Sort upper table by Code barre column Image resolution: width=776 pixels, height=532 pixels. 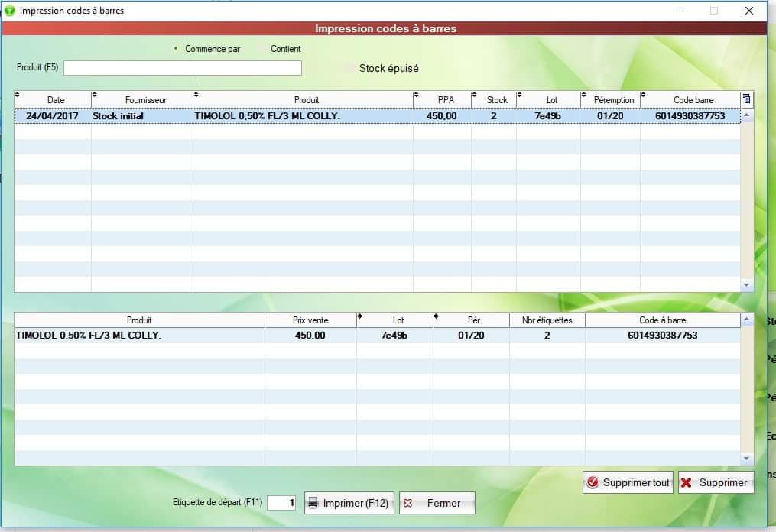click(690, 100)
